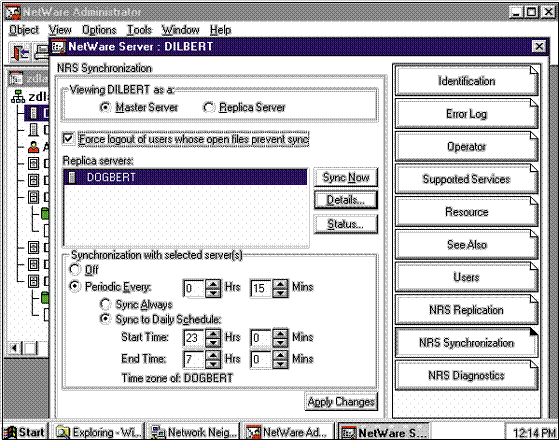Click the Periodic Every minutes field
This screenshot has width=559, height=440.
click(x=261, y=288)
